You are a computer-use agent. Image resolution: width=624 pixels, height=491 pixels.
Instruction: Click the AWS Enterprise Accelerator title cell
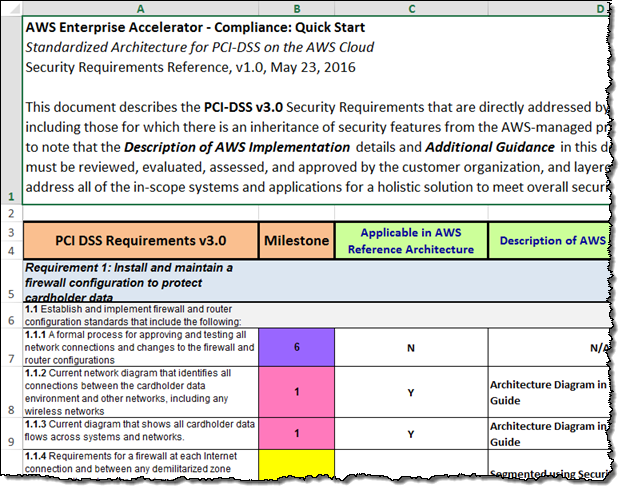point(316,110)
